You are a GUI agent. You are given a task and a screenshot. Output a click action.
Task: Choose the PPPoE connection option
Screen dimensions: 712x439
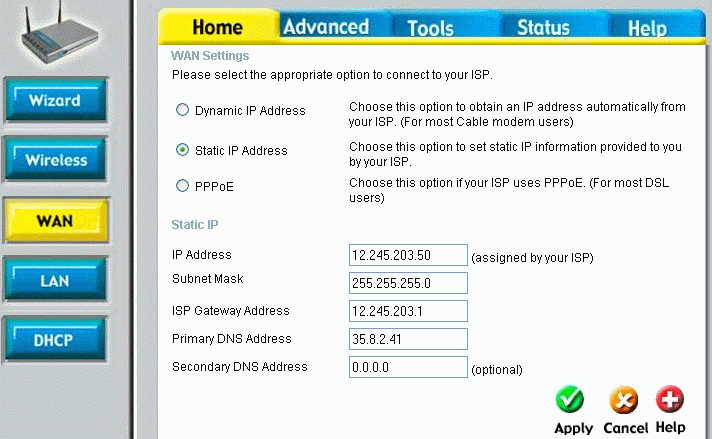pos(182,185)
